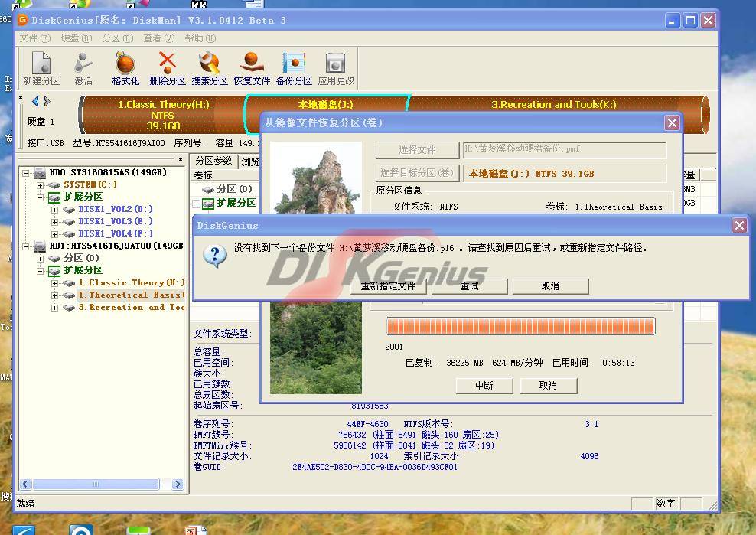Screen dimensions: 756x535
Task: Click the volume GUID value text
Action: click(x=375, y=467)
